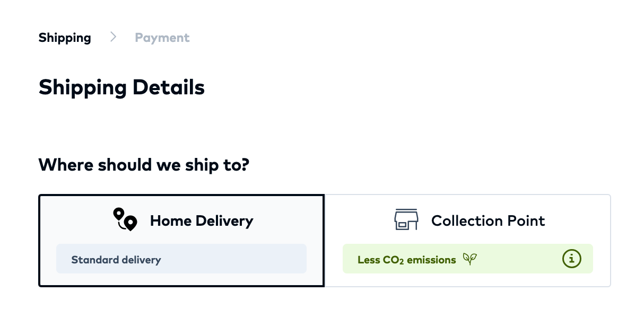Switch to the Payment breadcrumb step
The height and width of the screenshot is (336, 644).
coord(162,38)
